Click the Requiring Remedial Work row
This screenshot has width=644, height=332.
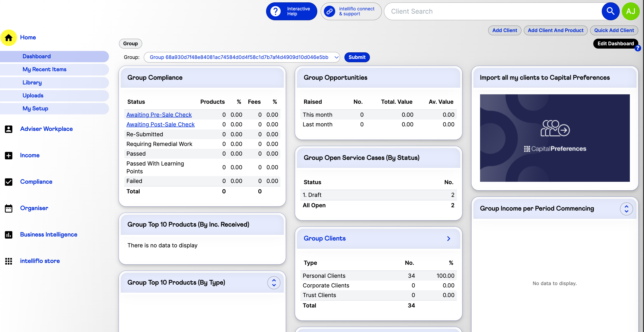pos(202,144)
